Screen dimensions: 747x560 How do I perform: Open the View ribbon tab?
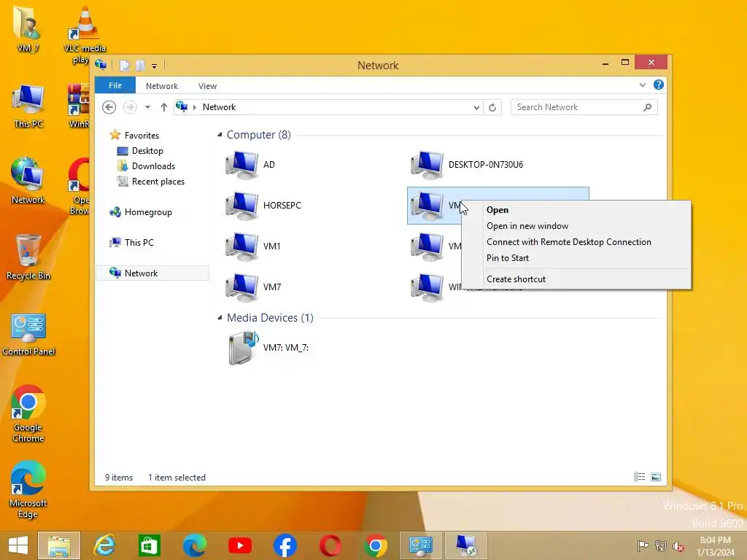click(207, 86)
